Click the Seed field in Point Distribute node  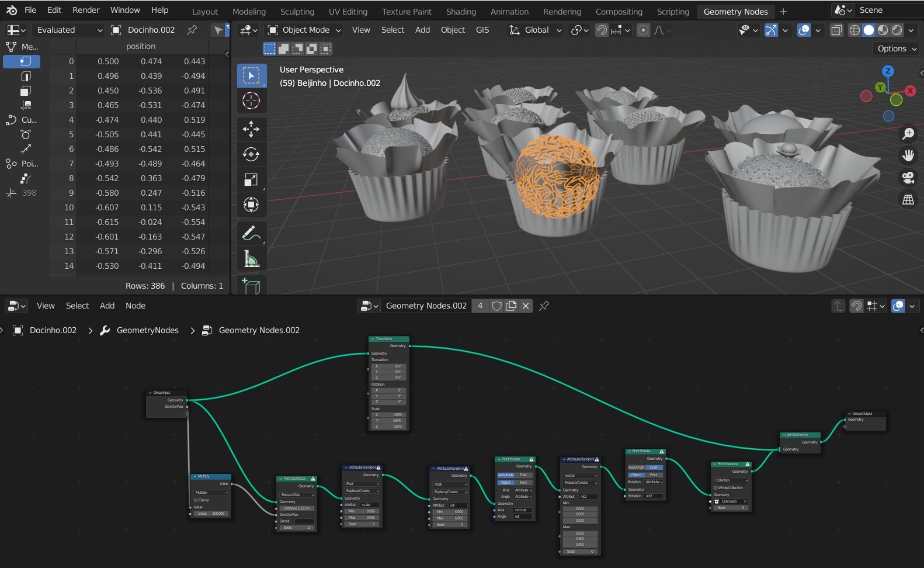coord(297,527)
